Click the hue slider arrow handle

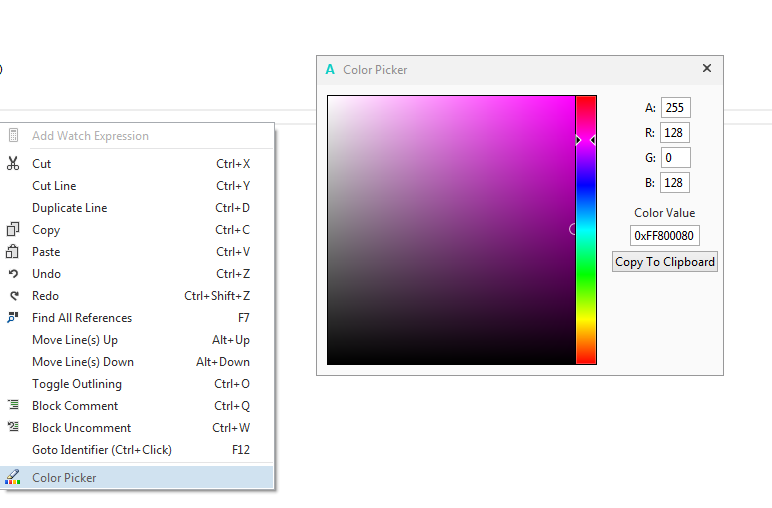[x=586, y=140]
